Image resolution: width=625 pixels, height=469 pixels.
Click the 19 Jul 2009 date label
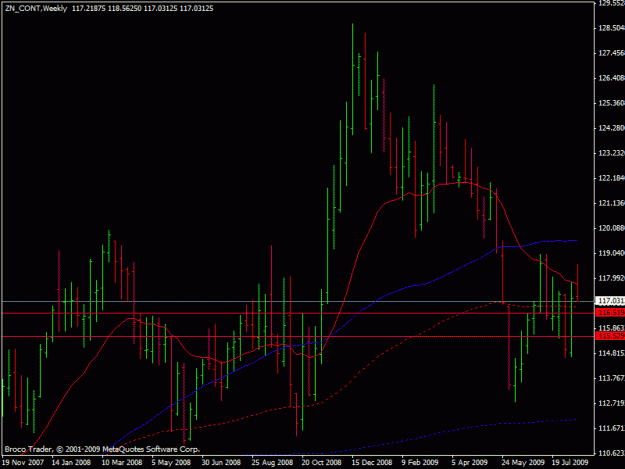pos(570,462)
